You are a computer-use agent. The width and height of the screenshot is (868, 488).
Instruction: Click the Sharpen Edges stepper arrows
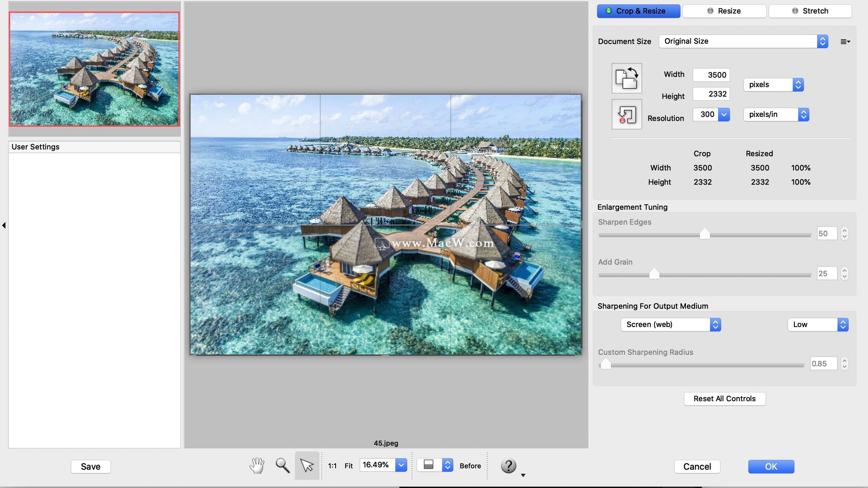[x=845, y=233]
